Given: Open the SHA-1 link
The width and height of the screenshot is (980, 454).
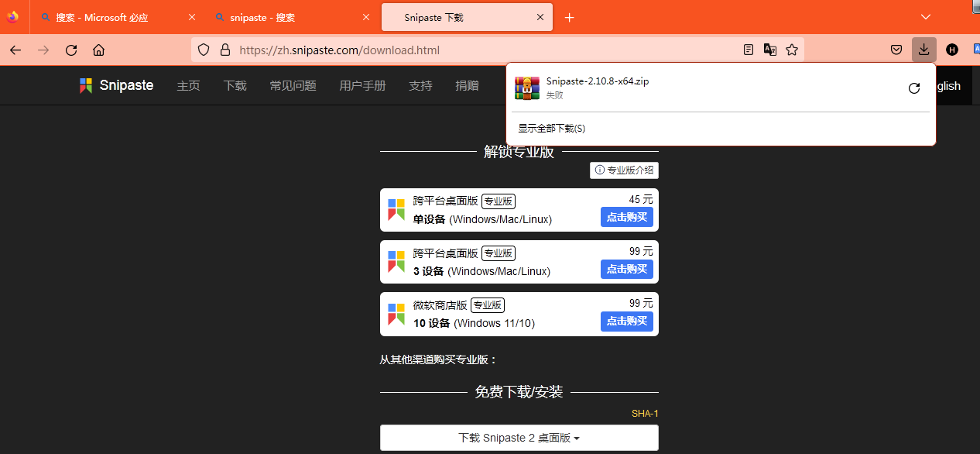Looking at the screenshot, I should [645, 414].
